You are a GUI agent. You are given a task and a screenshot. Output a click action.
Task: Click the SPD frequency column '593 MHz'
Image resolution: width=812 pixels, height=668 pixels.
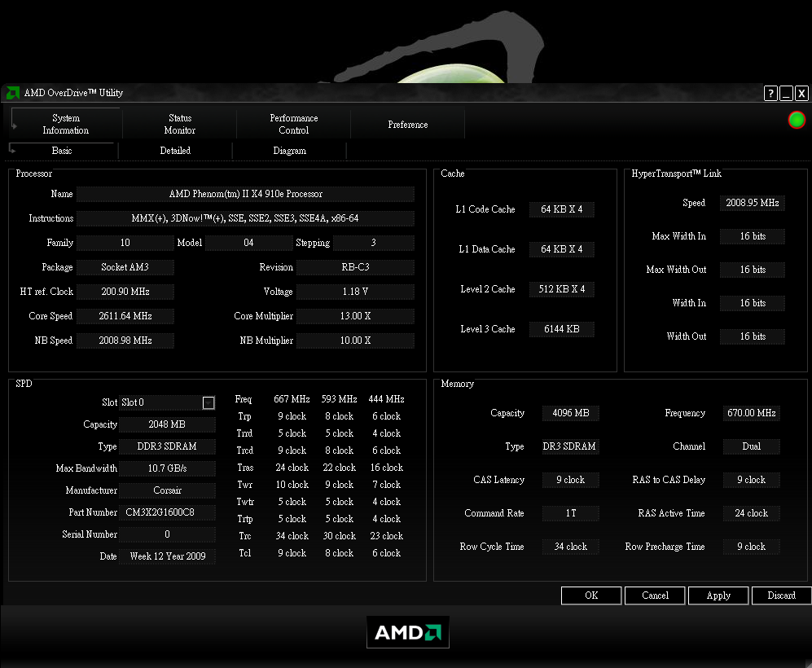pos(339,399)
